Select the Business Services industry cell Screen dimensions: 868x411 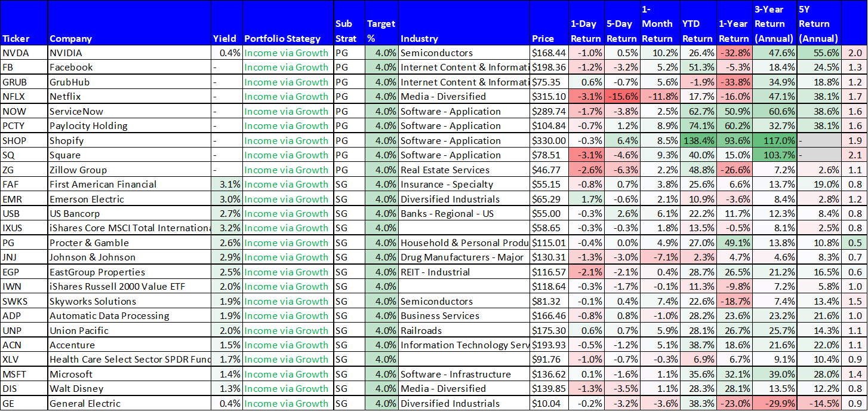point(464,315)
